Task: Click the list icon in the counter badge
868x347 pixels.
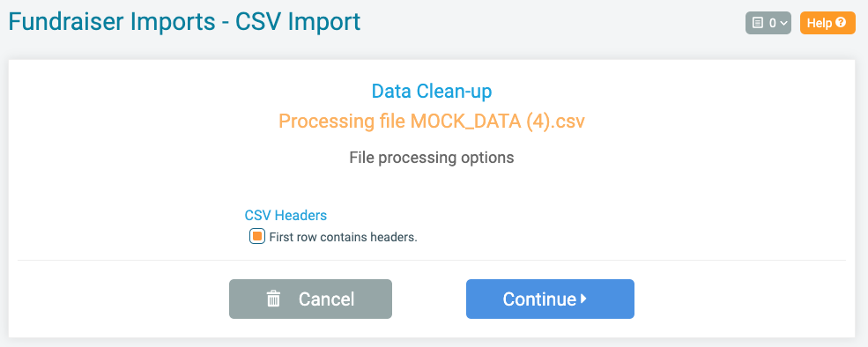Action: [x=758, y=23]
